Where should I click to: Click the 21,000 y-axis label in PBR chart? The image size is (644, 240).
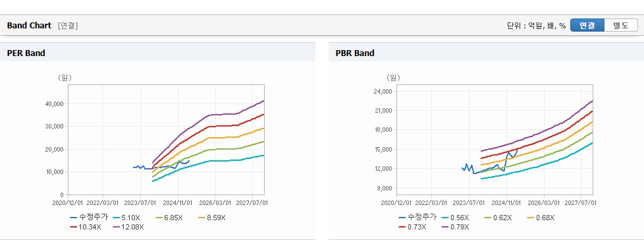(383, 111)
